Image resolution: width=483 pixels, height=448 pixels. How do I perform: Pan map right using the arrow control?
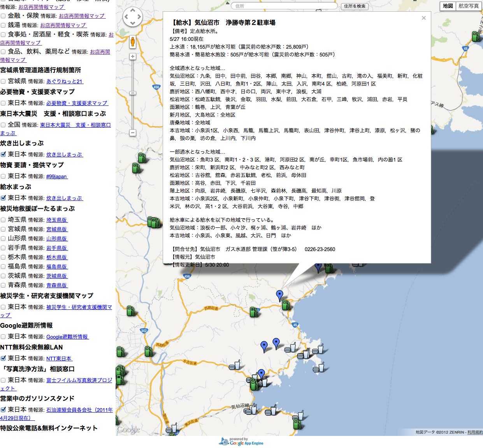[139, 17]
